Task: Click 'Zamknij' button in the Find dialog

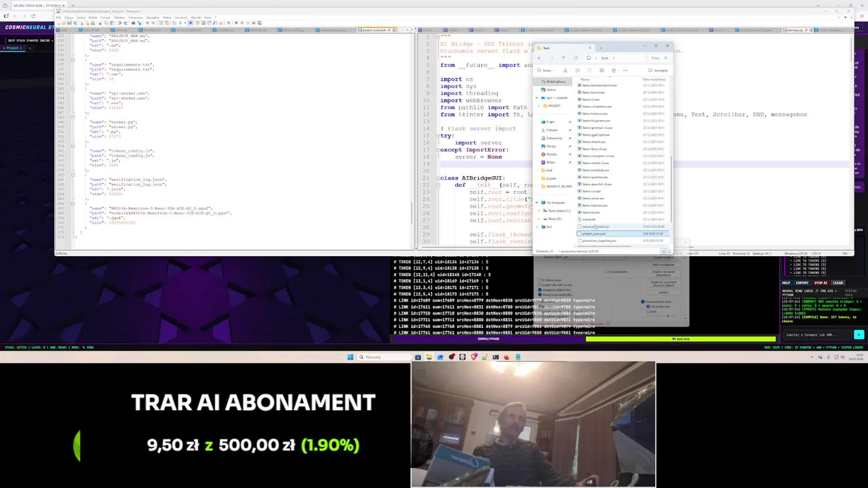Action: click(x=663, y=292)
